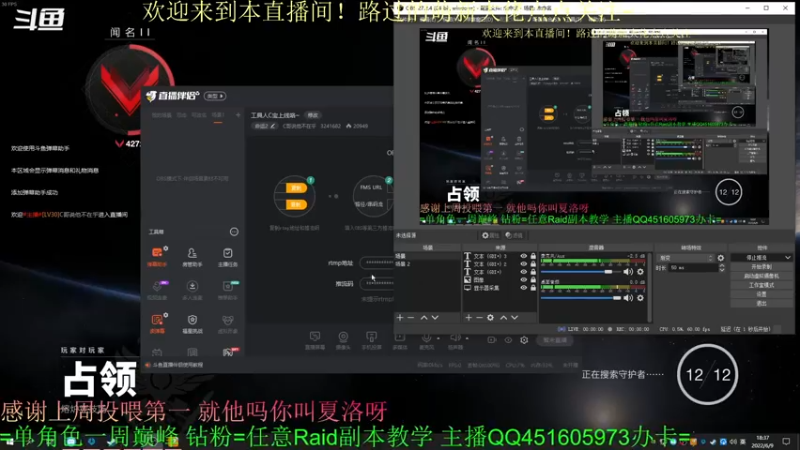This screenshot has height=450, width=800.
Task: Expand the pill-shaped button beside Douyu companion logo
Action: (215, 96)
